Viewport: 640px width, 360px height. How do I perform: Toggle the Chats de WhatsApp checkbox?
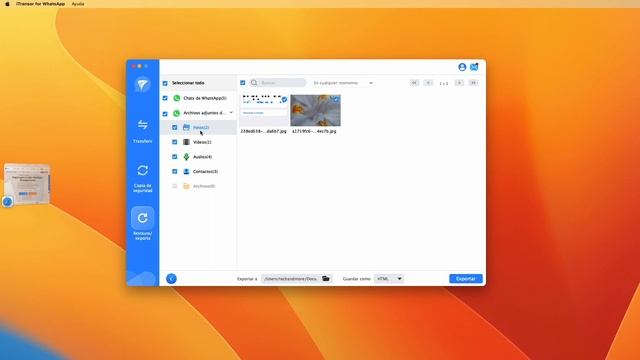[x=165, y=98]
